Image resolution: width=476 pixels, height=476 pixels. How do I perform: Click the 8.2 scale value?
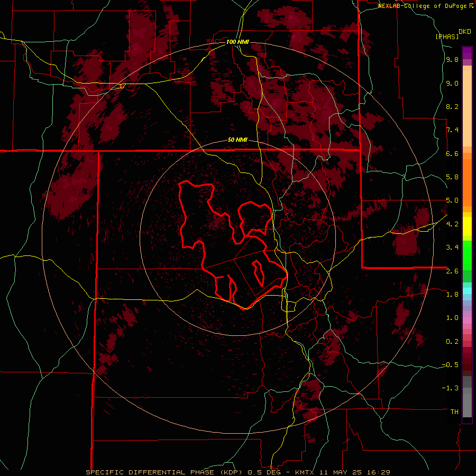point(452,106)
